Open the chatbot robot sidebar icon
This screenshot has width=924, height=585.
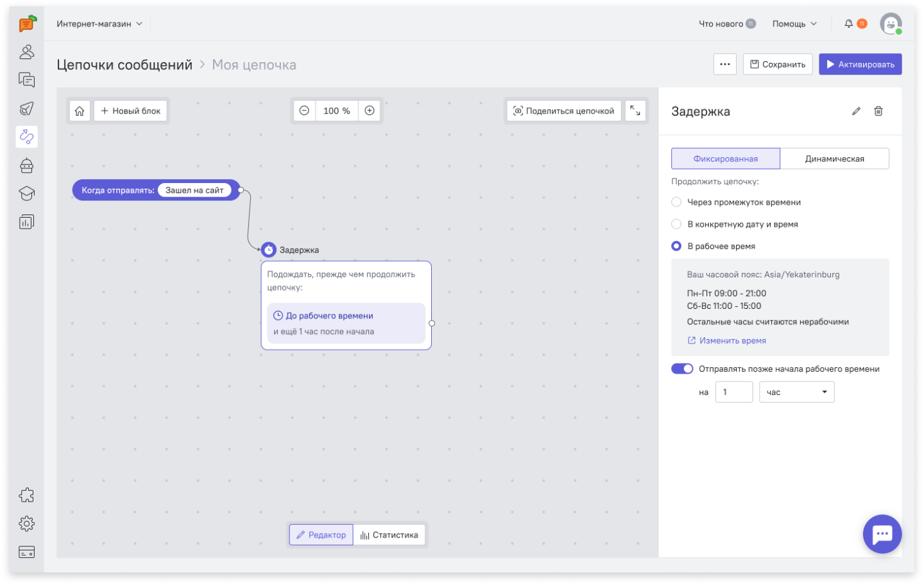pos(27,166)
